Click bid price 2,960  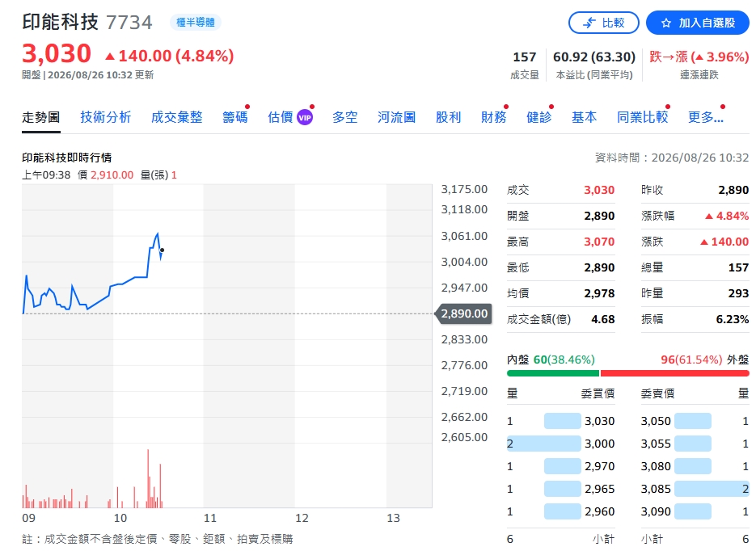pyautogui.click(x=600, y=511)
